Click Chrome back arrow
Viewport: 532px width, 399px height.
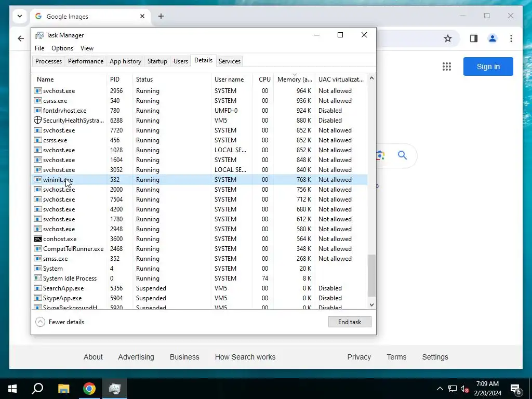point(21,38)
